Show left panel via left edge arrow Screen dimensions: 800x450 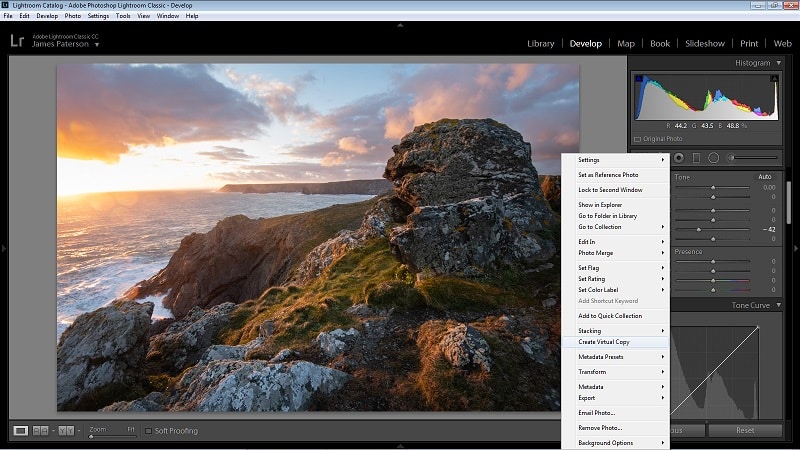coord(4,248)
